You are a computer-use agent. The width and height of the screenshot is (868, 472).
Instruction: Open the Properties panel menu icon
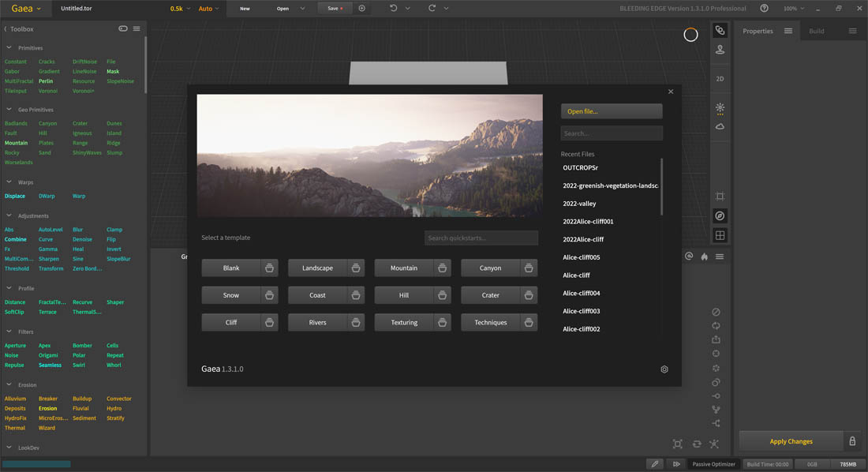pyautogui.click(x=788, y=31)
